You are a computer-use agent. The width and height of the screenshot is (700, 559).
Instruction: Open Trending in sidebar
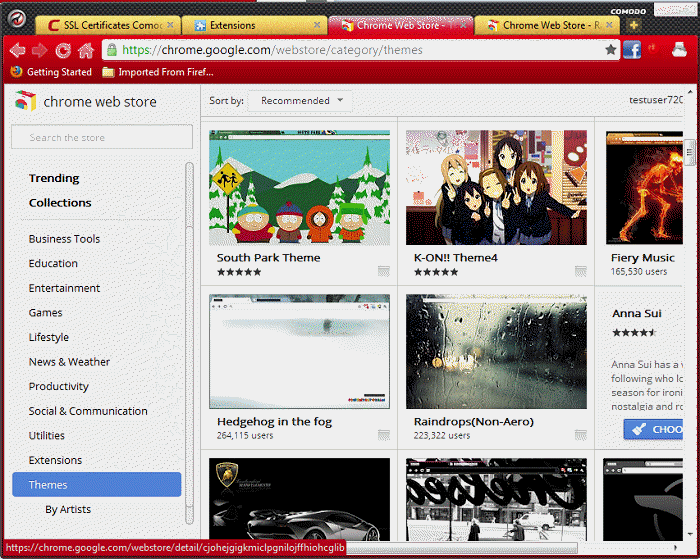point(54,178)
